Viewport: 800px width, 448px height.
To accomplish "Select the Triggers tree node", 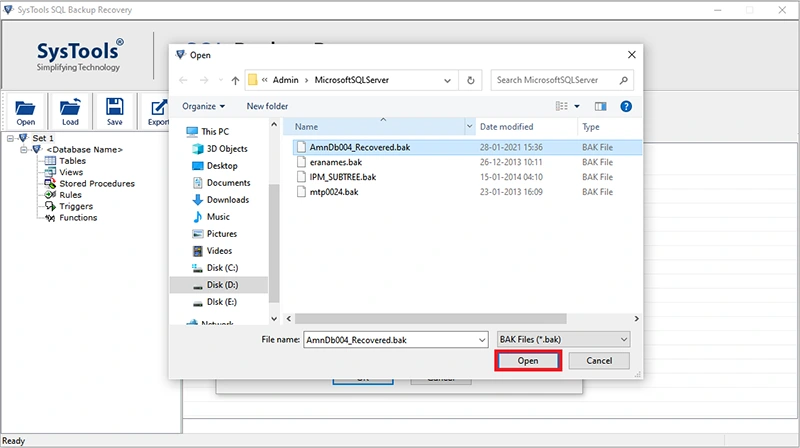I will coord(76,206).
